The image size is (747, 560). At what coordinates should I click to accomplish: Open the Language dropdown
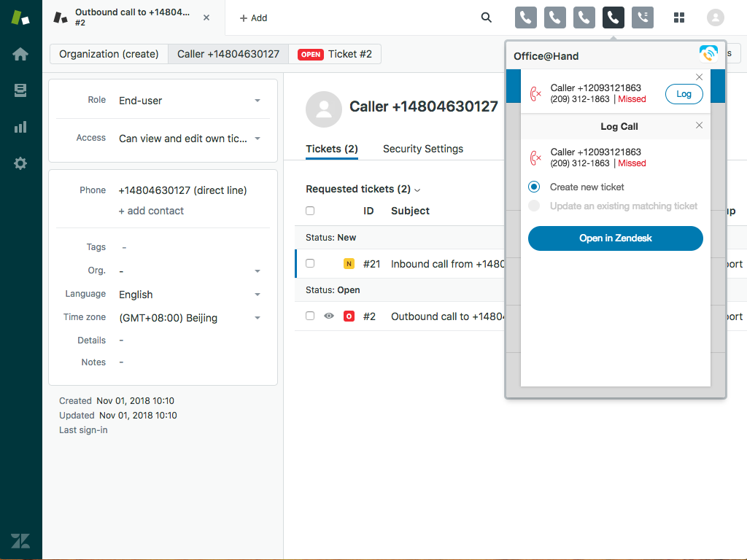tap(257, 295)
